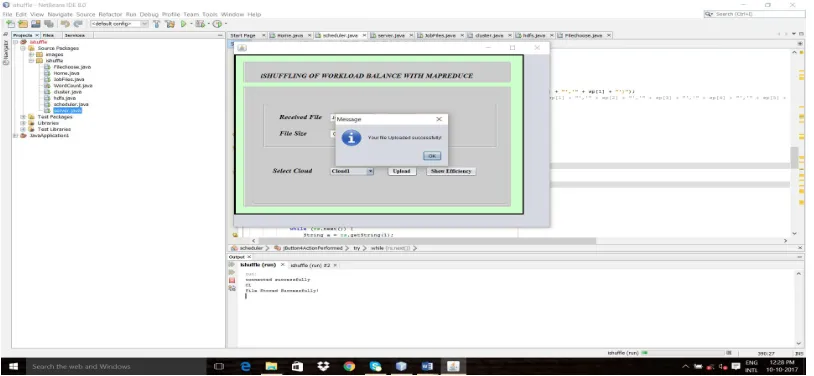Click the editor vertical scrollbar thumb
814x376 pixels.
coord(794,157)
